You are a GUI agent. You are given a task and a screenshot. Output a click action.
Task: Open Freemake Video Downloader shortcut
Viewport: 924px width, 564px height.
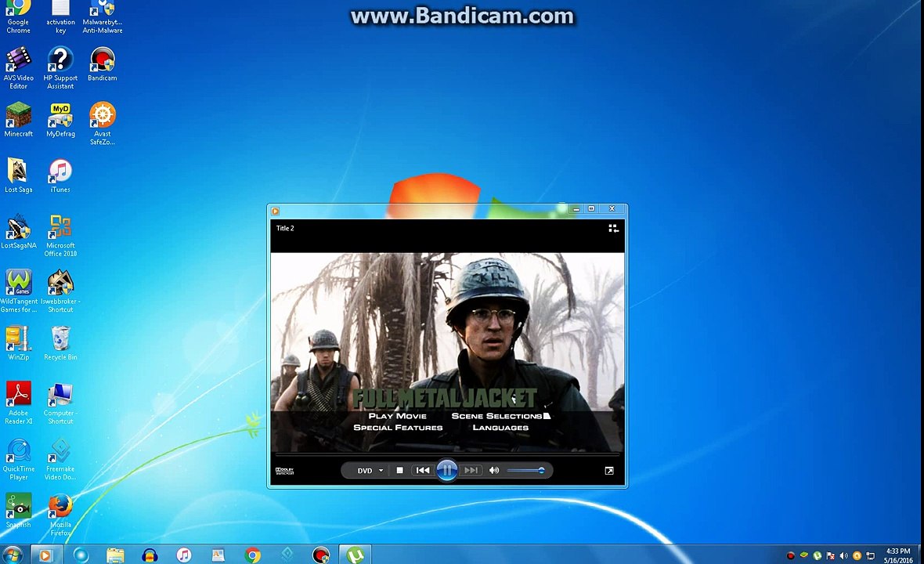click(60, 459)
